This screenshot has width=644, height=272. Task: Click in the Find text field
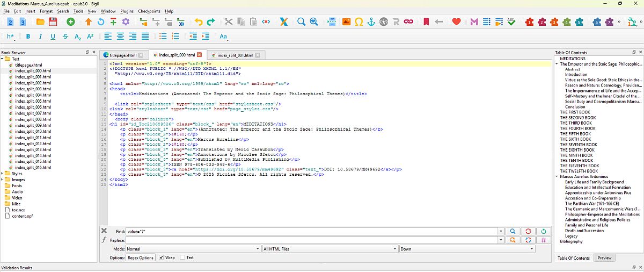[312, 231]
